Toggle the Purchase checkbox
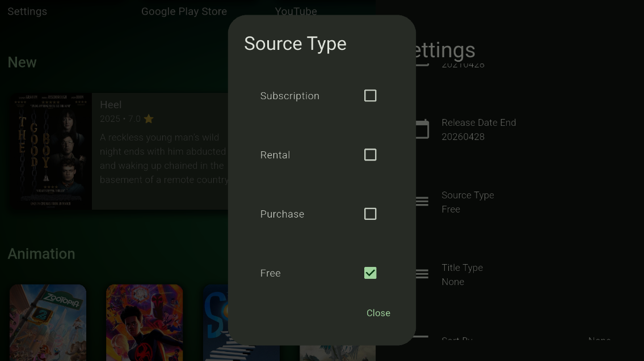Screen dimensions: 644x361 coord(370,214)
